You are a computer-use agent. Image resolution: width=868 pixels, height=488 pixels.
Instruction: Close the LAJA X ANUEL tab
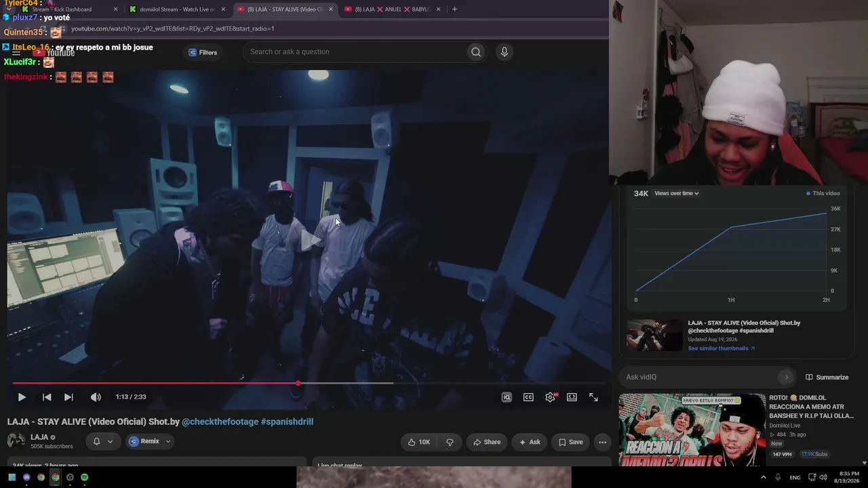point(439,9)
